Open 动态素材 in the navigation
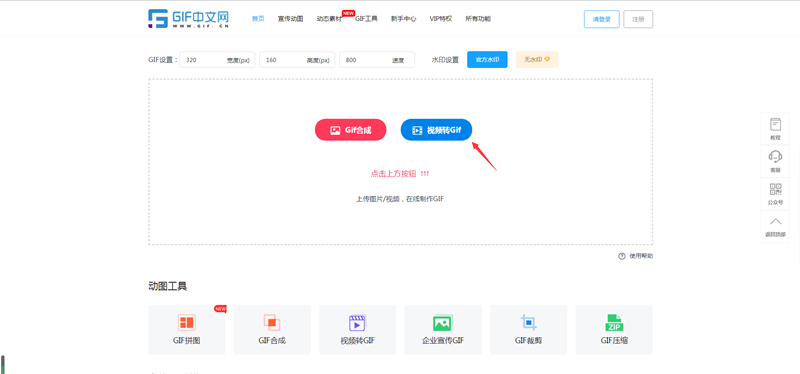The width and height of the screenshot is (800, 374). (x=329, y=19)
